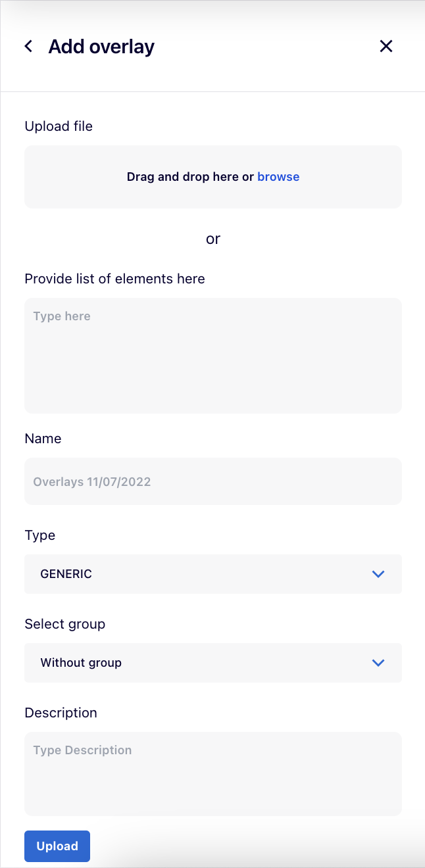Screen dimensions: 425x868
Task: Click the Description field label
Action: 61,713
